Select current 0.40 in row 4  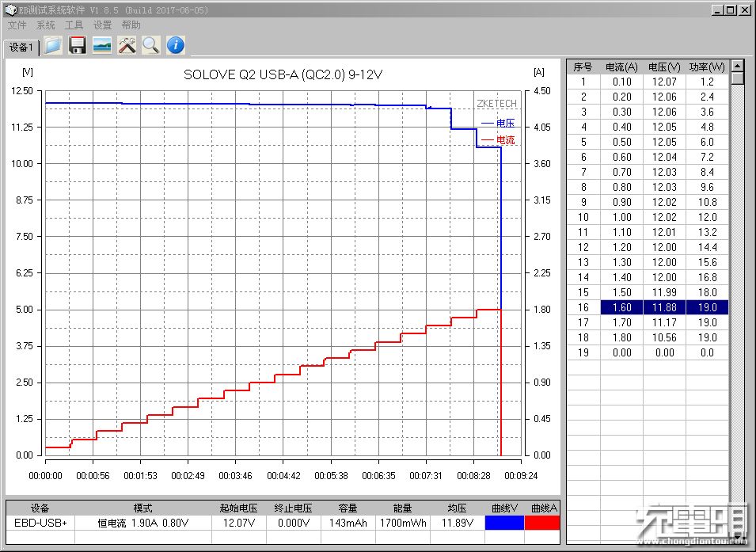tap(621, 127)
